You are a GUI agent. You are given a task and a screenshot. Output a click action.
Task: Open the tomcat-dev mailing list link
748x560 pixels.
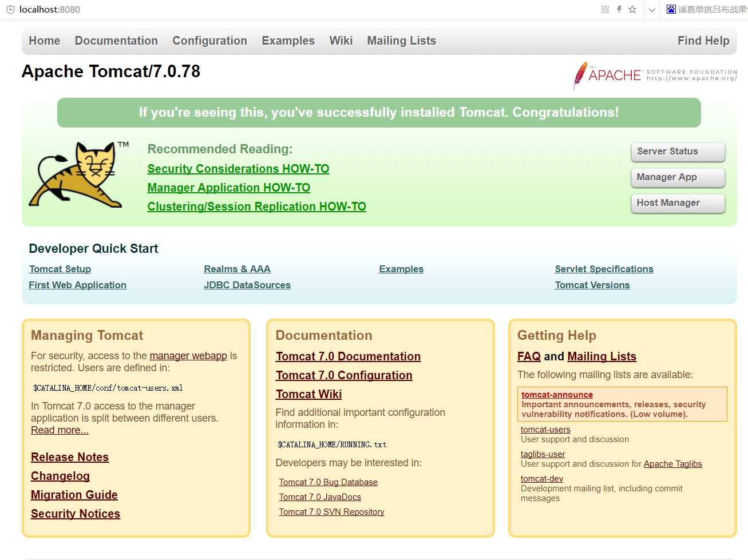[542, 479]
